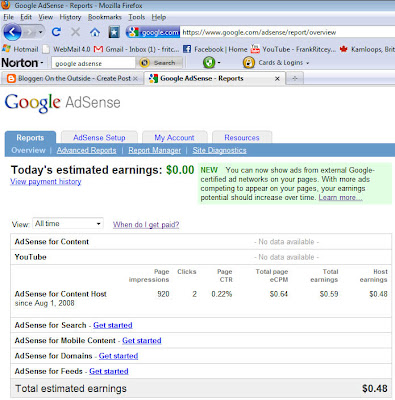Close the Google AdSense Reports tab
The width and height of the screenshot is (395, 400).
click(277, 79)
